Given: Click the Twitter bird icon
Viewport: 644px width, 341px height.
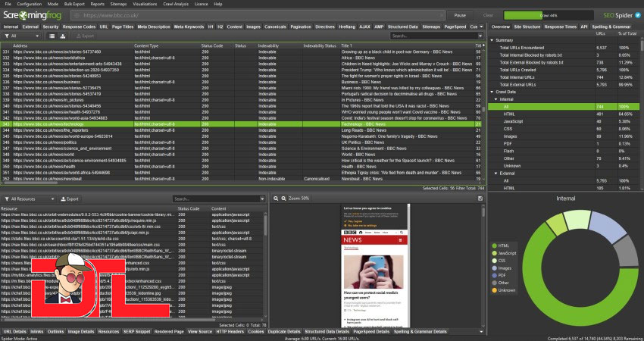Looking at the screenshot, I should pyautogui.click(x=638, y=15).
